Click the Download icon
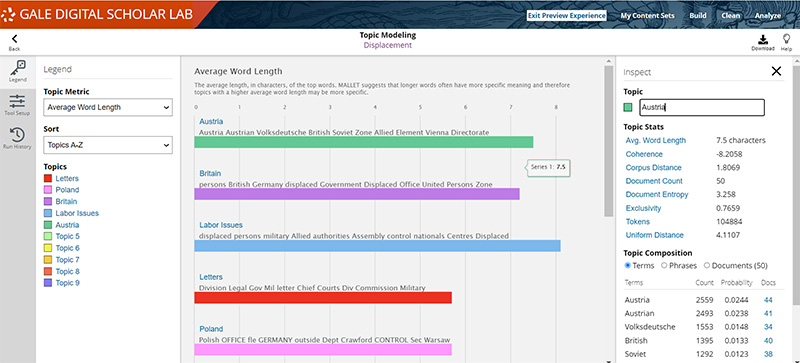Screen dimensions: 800x363 tap(763, 39)
